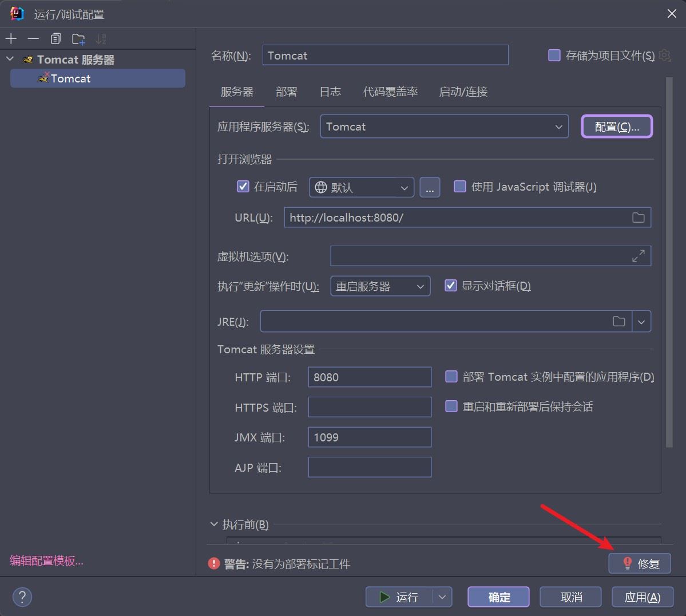Switch to the 部署 tab
Viewport: 686px width, 616px height.
[x=286, y=92]
